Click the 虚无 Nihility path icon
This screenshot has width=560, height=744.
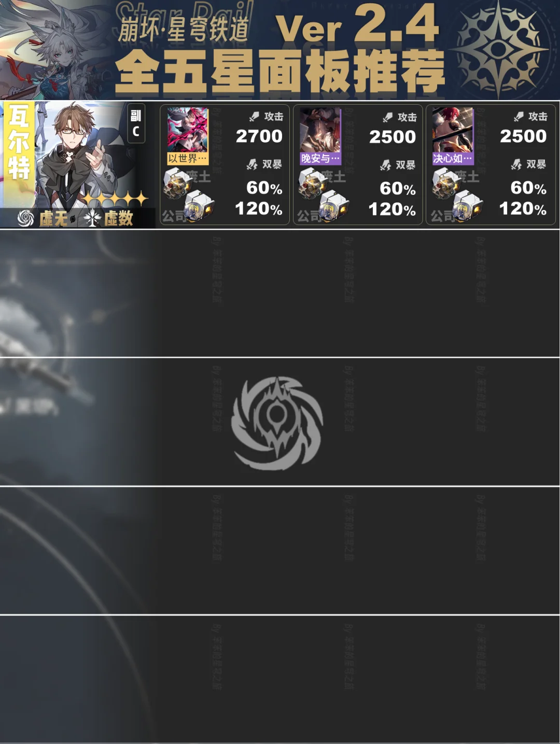[25, 218]
